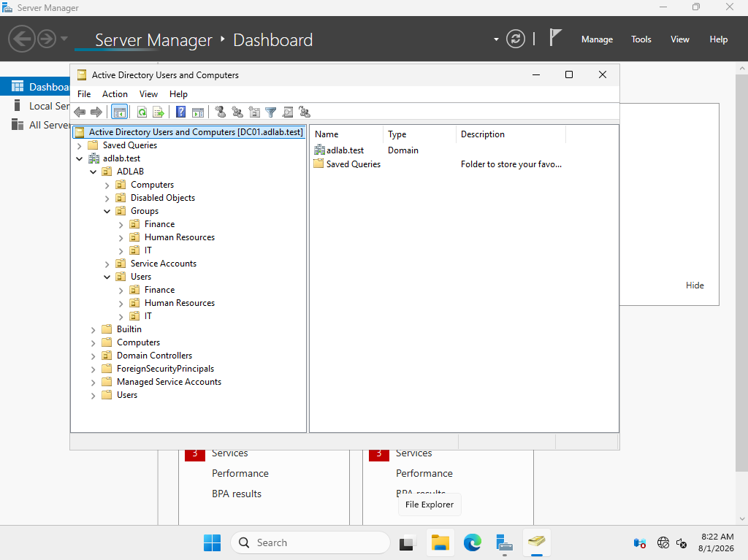Expand the Domain Controllers node

(x=93, y=356)
